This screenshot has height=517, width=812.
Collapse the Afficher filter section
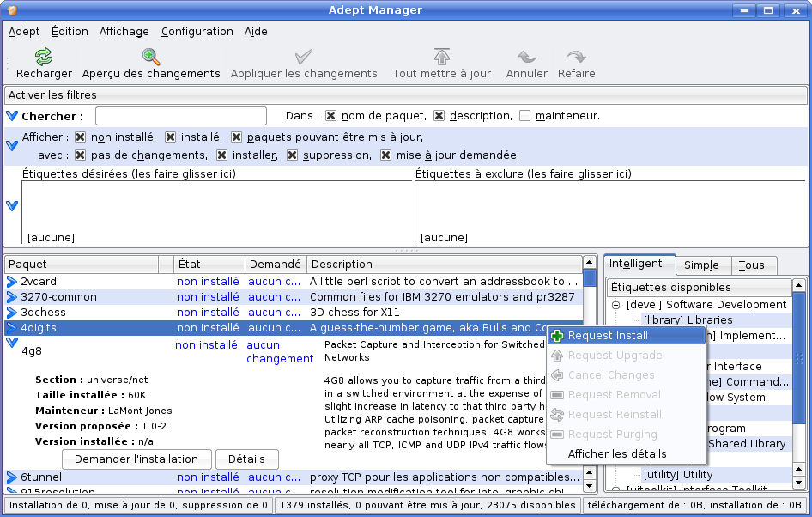[x=12, y=146]
